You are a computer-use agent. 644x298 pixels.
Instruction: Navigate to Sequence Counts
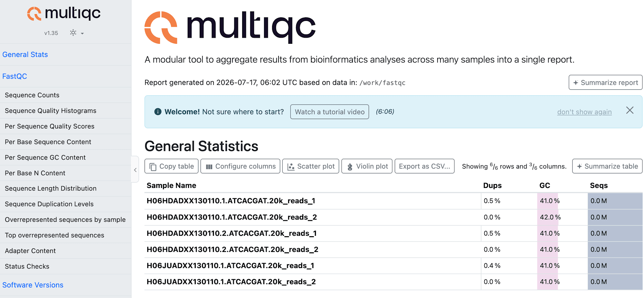pyautogui.click(x=32, y=95)
